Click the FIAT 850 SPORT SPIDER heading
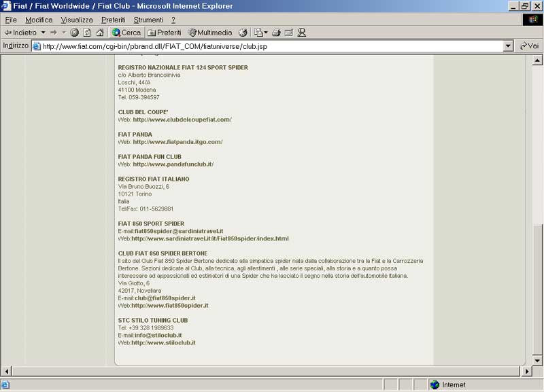 click(151, 224)
